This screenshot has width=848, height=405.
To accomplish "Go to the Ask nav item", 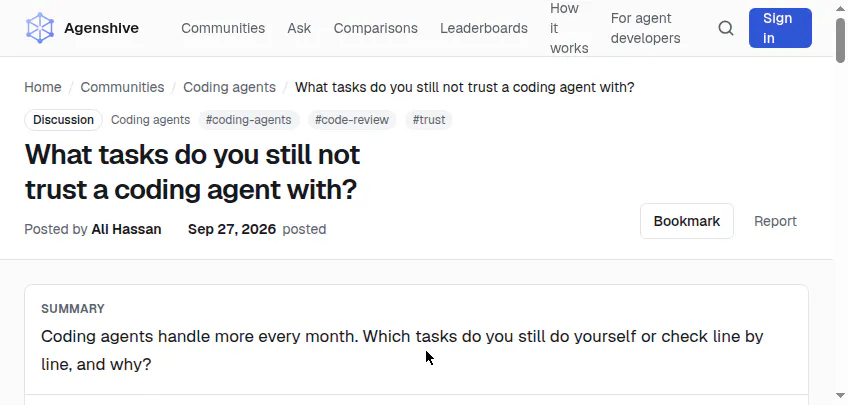I will tap(299, 28).
